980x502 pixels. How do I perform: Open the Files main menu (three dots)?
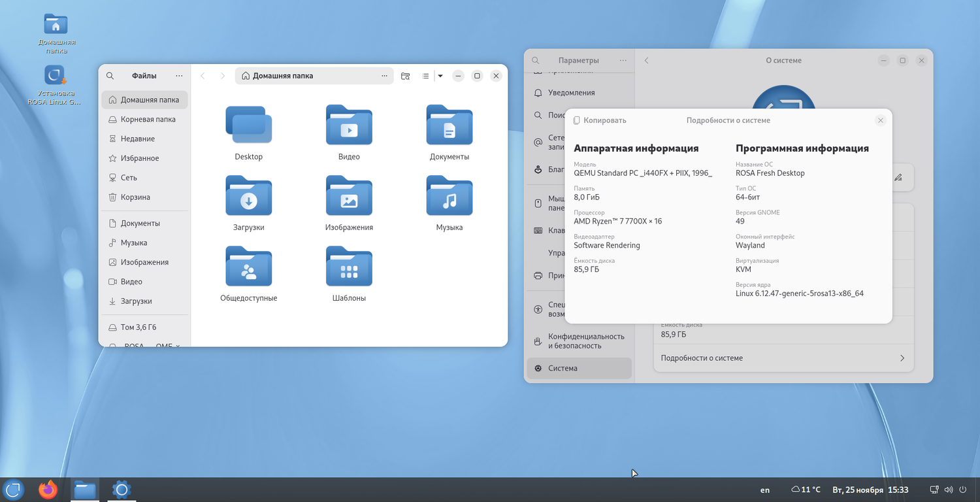(179, 76)
